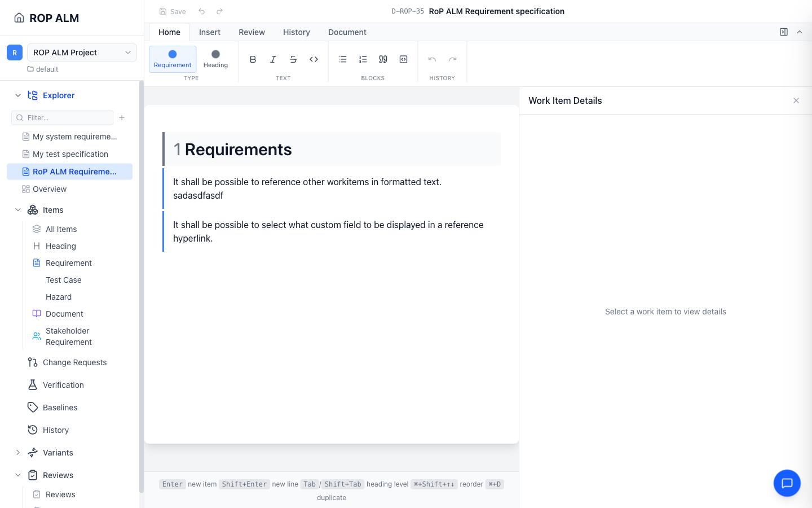
Task: Toggle the side panel layout icon
Action: coord(784,32)
